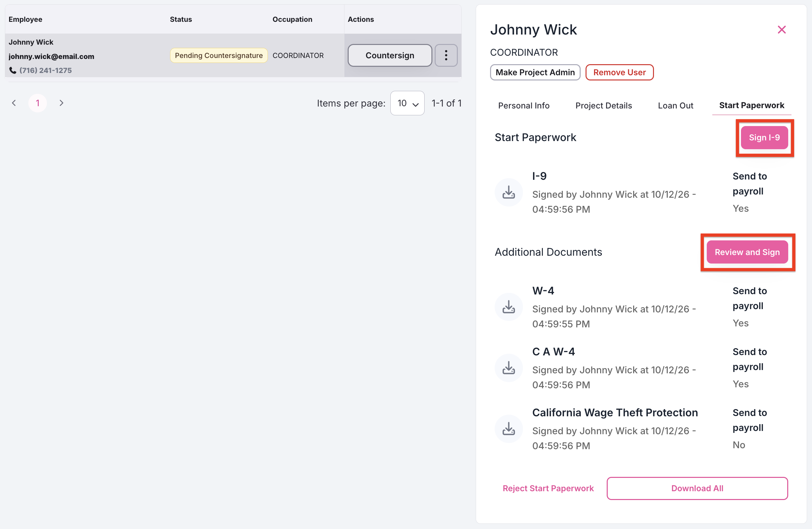Select page number 1
The width and height of the screenshot is (812, 529).
pyautogui.click(x=37, y=103)
